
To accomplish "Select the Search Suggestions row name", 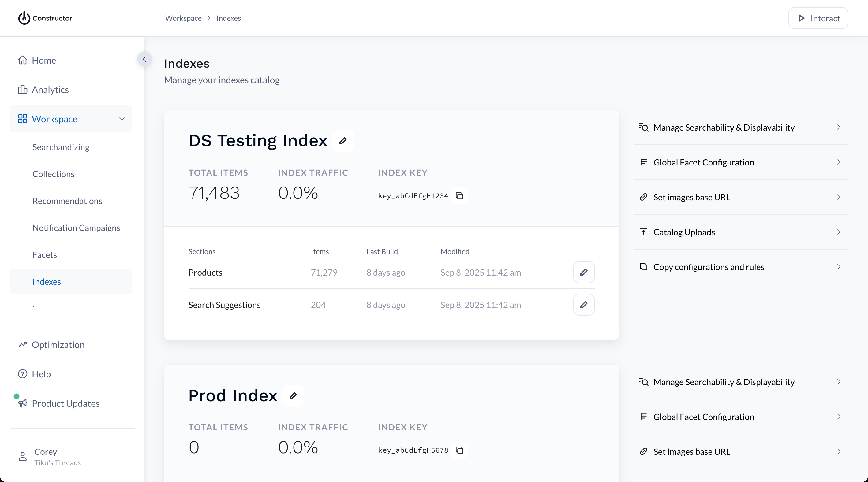I will coord(224,305).
